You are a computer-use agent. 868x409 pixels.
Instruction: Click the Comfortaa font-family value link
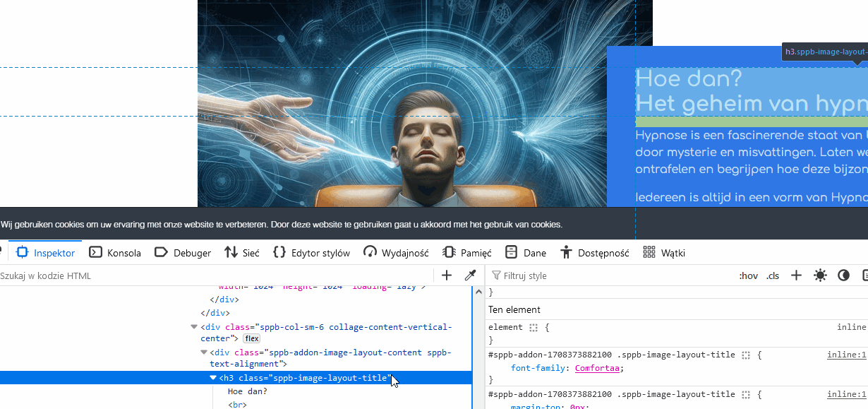tap(598, 368)
